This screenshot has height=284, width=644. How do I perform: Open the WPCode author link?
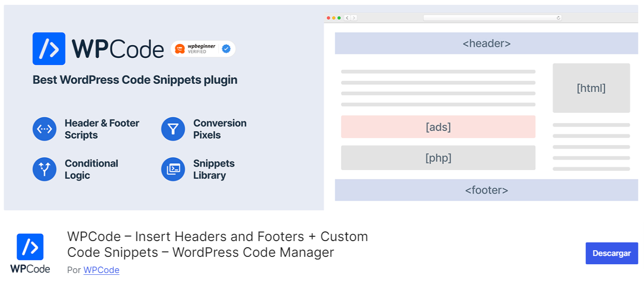[x=101, y=270]
